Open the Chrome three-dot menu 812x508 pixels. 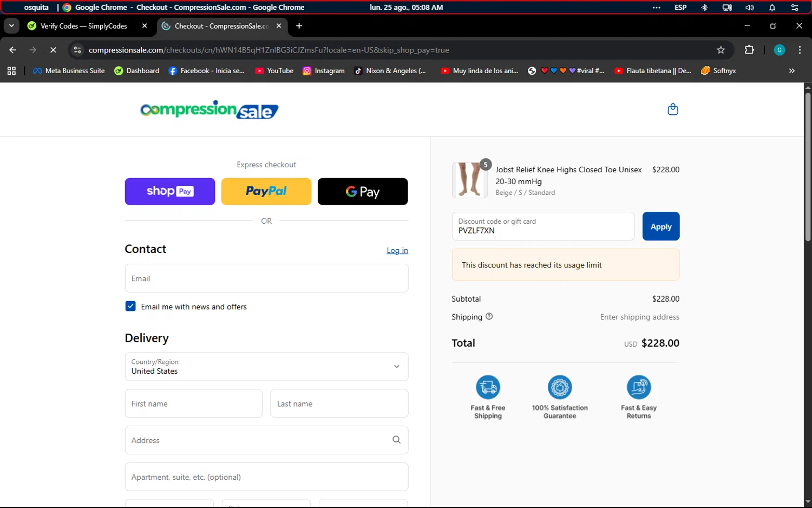800,50
